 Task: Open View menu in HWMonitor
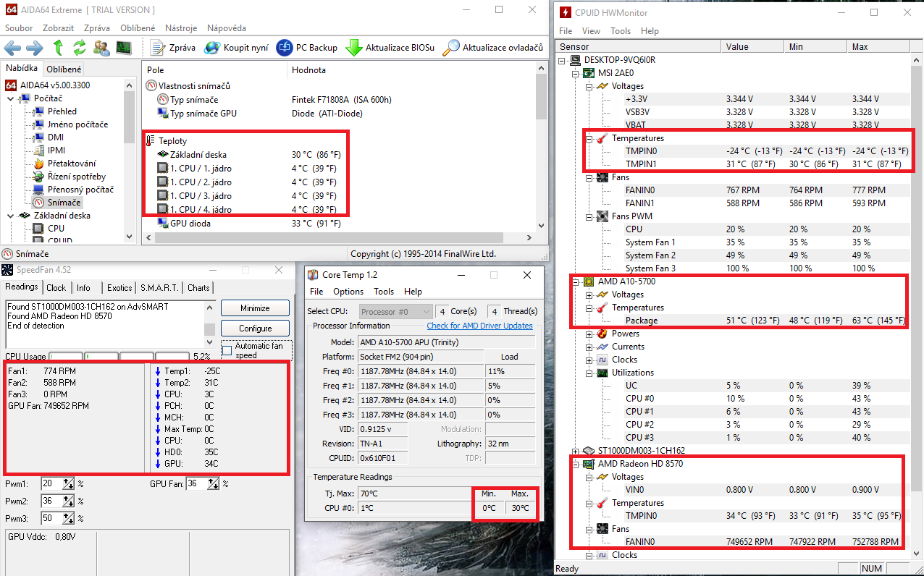pyautogui.click(x=591, y=31)
